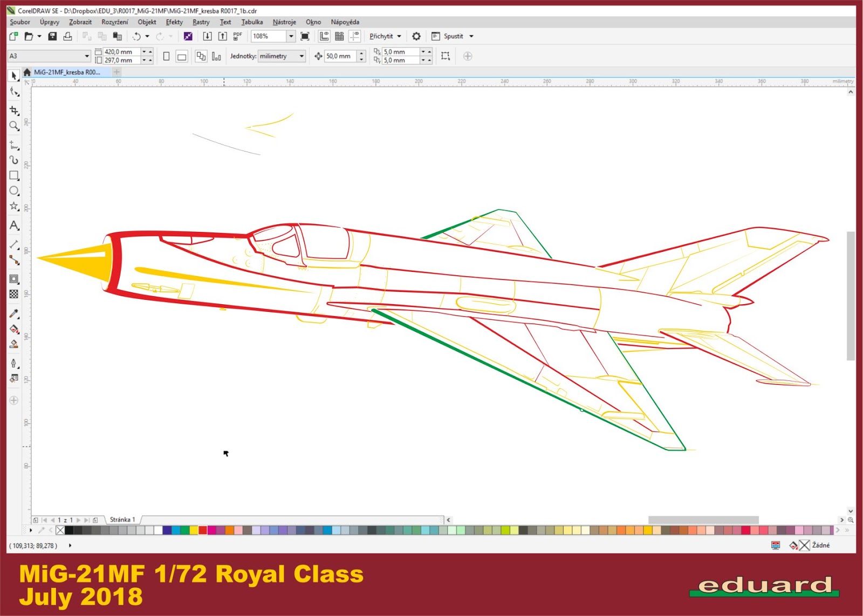
Task: Select the Crop tool
Action: pos(14,110)
